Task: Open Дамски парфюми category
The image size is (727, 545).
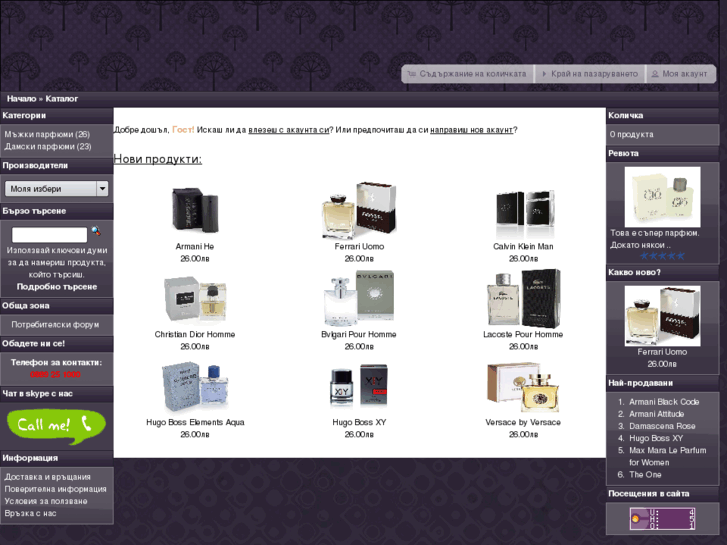Action: pos(48,147)
